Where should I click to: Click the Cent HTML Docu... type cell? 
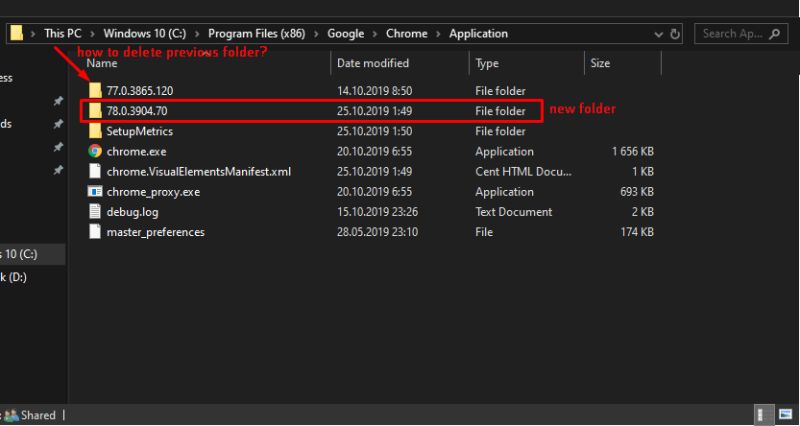[523, 171]
